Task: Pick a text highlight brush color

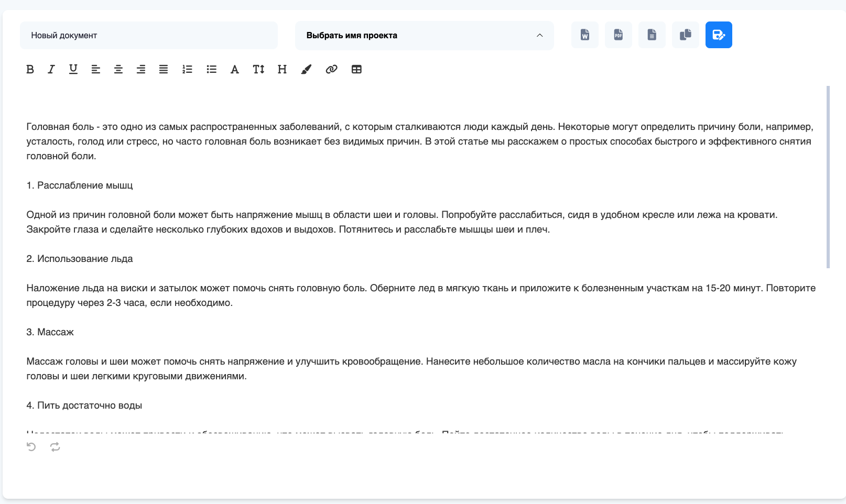Action: point(306,69)
